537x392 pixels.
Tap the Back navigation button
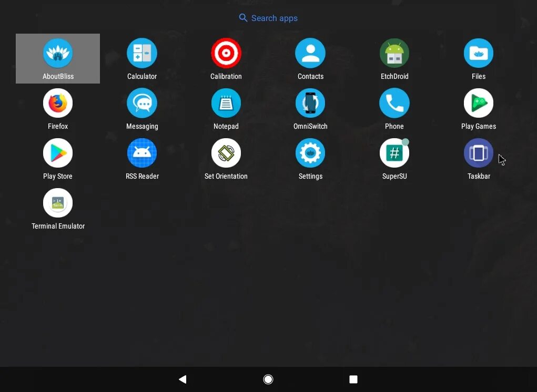[183, 379]
